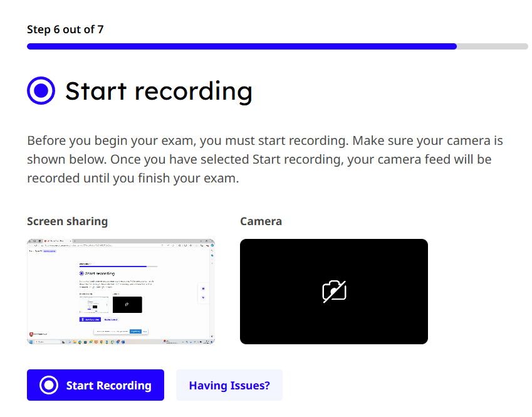Click the Camera section label
This screenshot has height=417, width=532.
(261, 221)
